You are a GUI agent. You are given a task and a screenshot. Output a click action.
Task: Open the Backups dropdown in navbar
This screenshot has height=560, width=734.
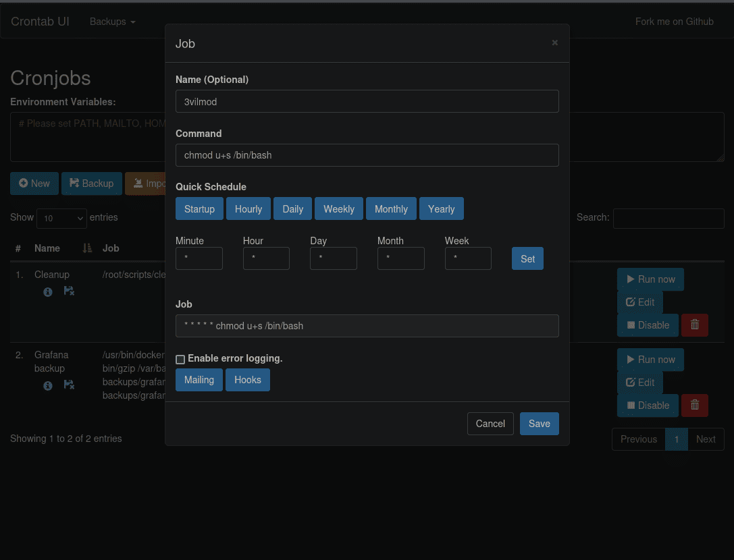[113, 22]
